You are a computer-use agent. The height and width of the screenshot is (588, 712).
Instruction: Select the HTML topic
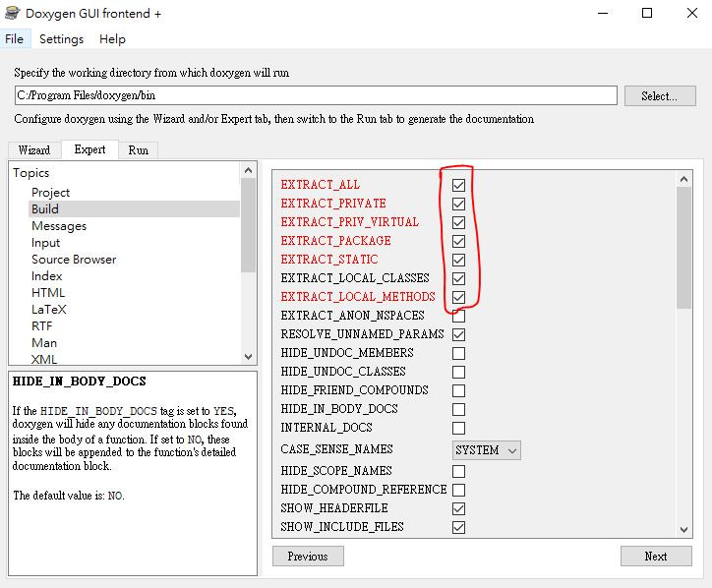(48, 293)
